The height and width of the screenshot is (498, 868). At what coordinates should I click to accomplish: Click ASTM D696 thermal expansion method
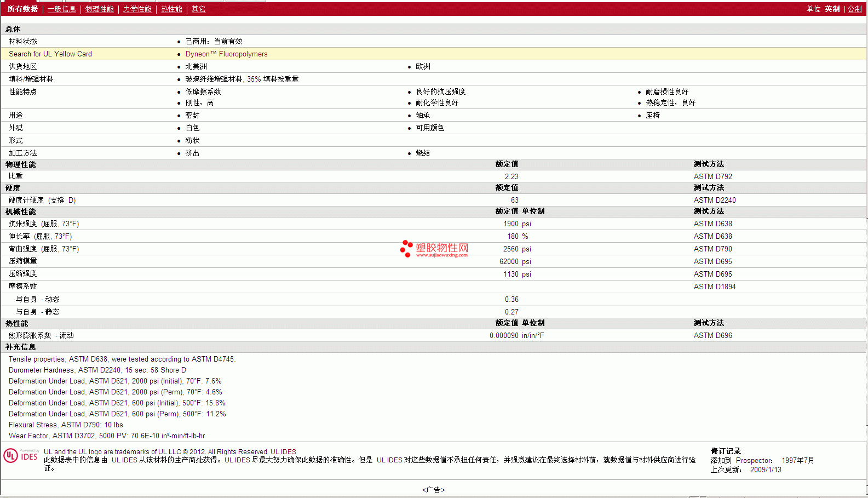click(713, 335)
